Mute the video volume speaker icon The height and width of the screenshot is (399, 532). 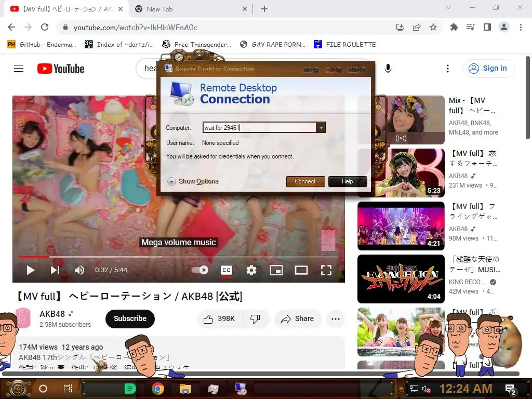(79, 270)
